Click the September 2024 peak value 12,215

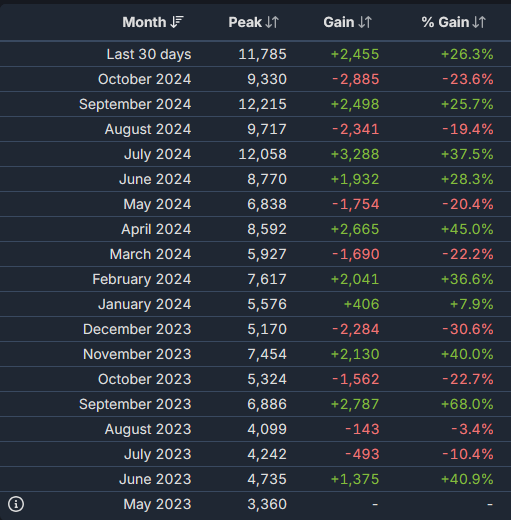(262, 104)
